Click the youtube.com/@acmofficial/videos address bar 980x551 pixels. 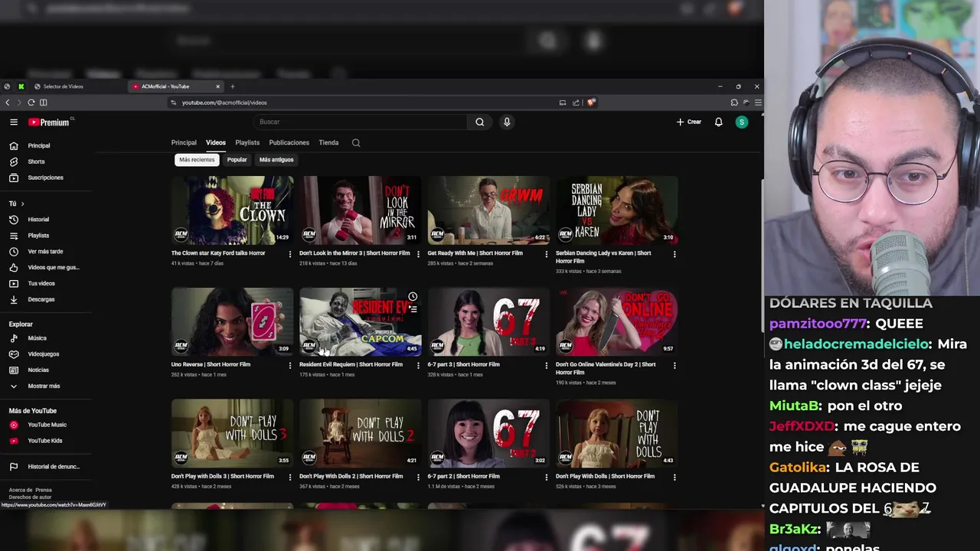[x=224, y=103]
